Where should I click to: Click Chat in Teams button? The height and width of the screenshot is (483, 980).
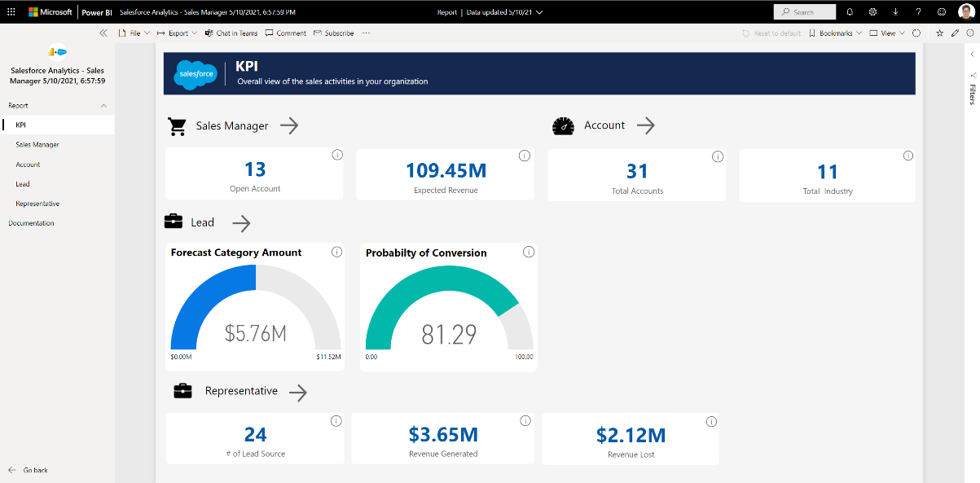[x=231, y=33]
